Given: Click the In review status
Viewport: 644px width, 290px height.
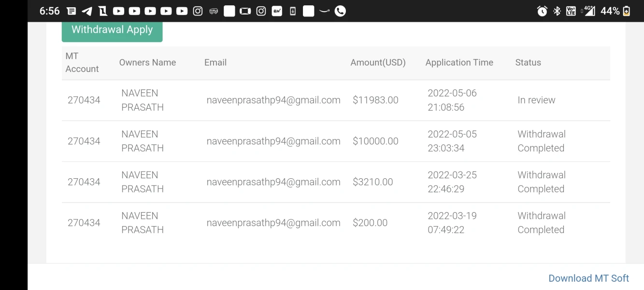Looking at the screenshot, I should [536, 100].
